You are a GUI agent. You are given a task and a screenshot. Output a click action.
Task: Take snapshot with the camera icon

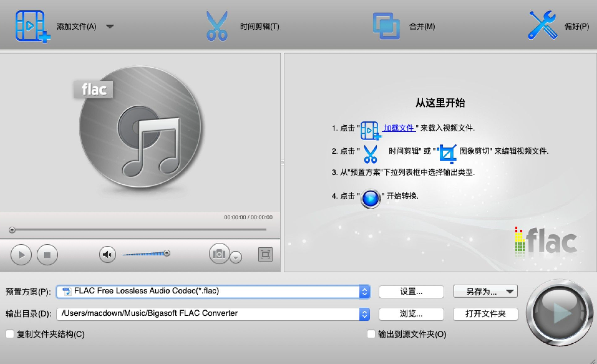[x=219, y=254]
